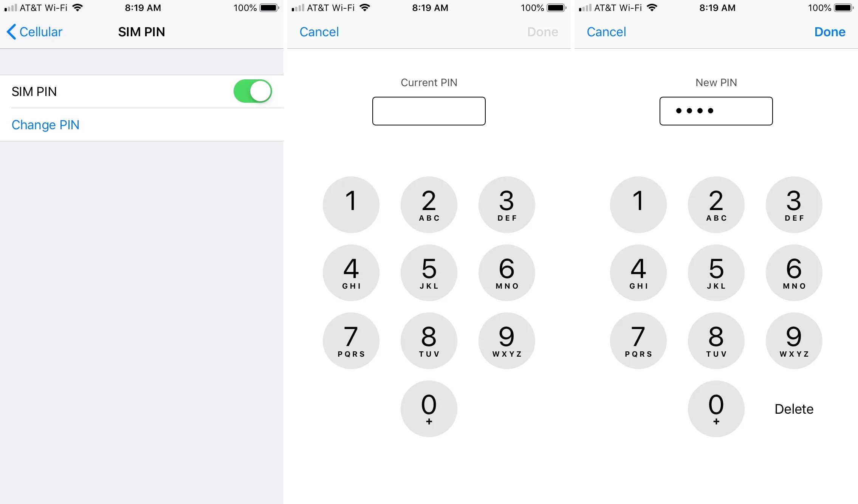
Task: Tap the Delete button on right keypad
Action: pyautogui.click(x=793, y=408)
